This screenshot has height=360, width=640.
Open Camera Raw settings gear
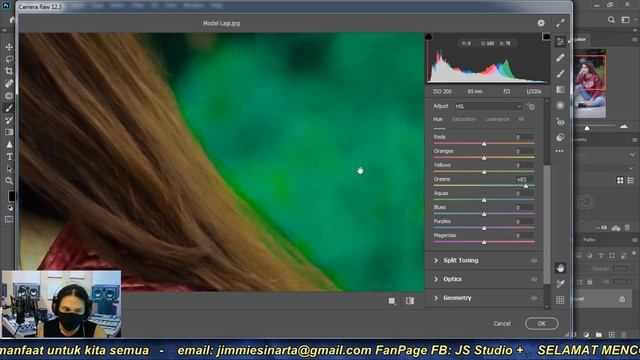point(541,23)
